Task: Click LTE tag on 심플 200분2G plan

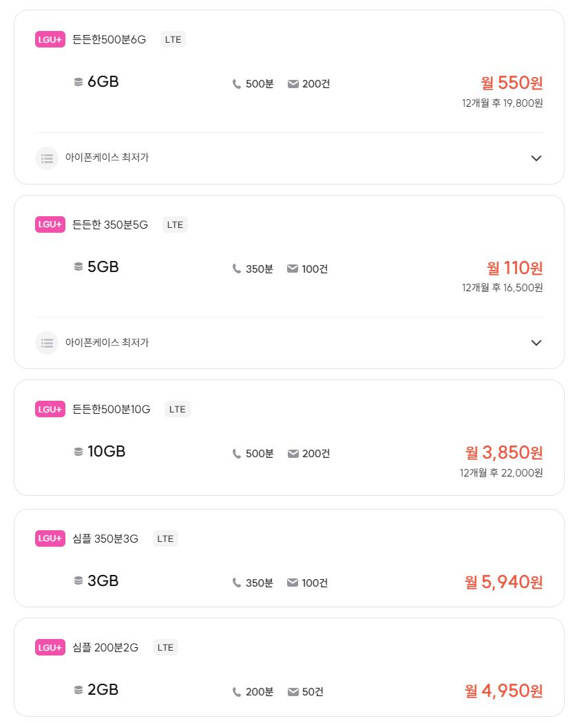Action: 165,647
